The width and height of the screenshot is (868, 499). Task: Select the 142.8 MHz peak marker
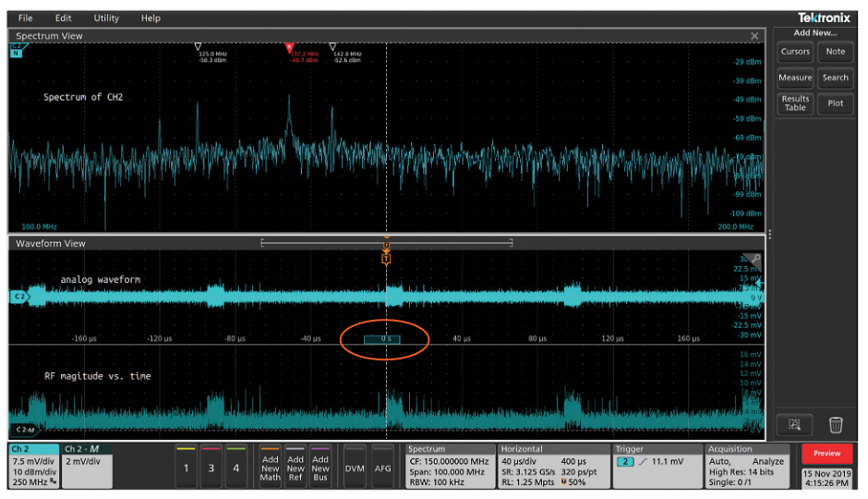tap(332, 47)
